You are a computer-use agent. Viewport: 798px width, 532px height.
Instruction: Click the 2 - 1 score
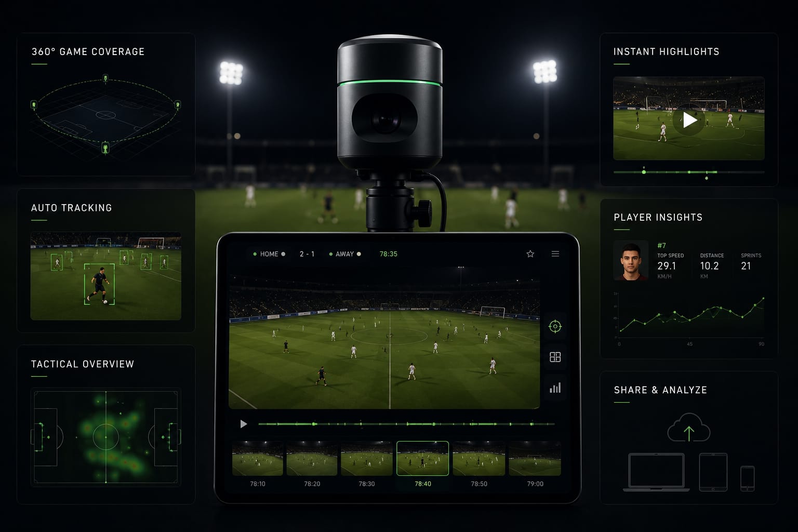pyautogui.click(x=307, y=254)
